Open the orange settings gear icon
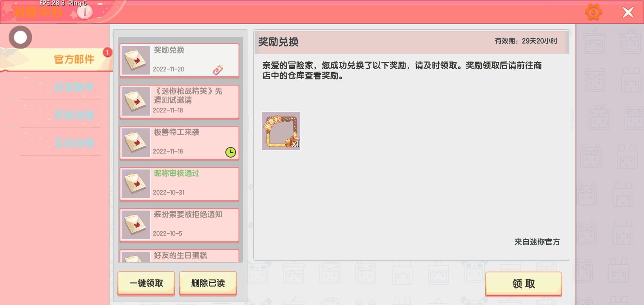The image size is (644, 305). click(x=593, y=12)
